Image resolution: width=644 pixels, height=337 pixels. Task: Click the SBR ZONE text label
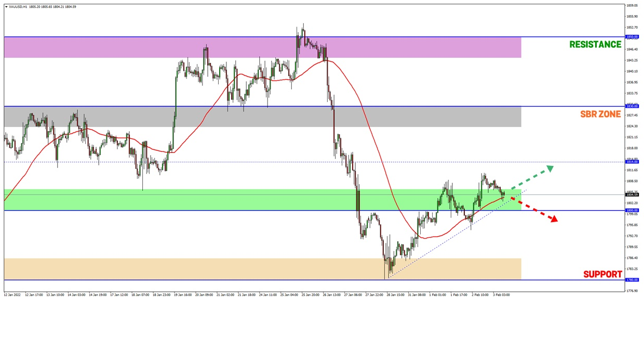(600, 114)
